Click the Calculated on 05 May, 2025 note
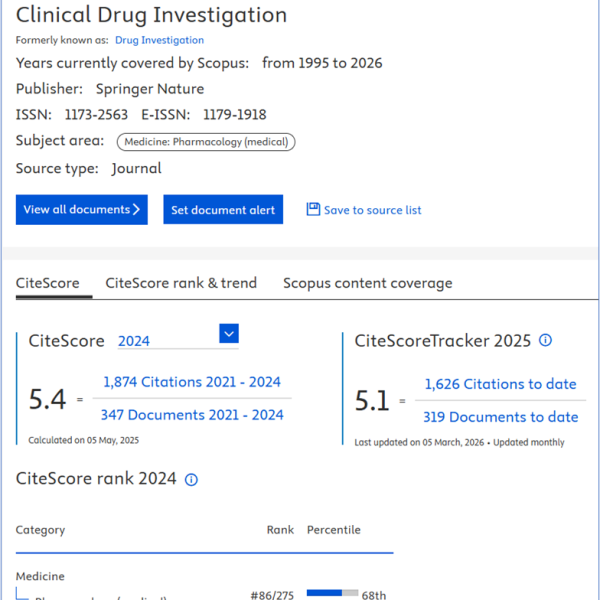The height and width of the screenshot is (600, 600). tap(83, 440)
